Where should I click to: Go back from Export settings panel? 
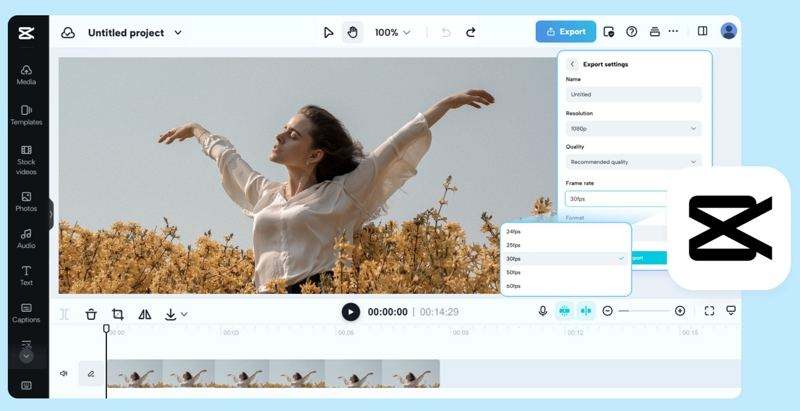pos(572,64)
